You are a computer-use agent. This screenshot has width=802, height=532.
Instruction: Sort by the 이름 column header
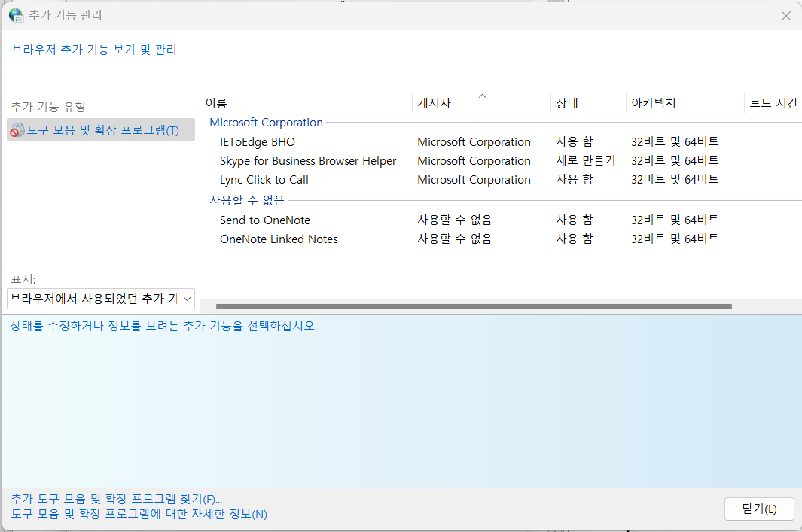(x=306, y=103)
